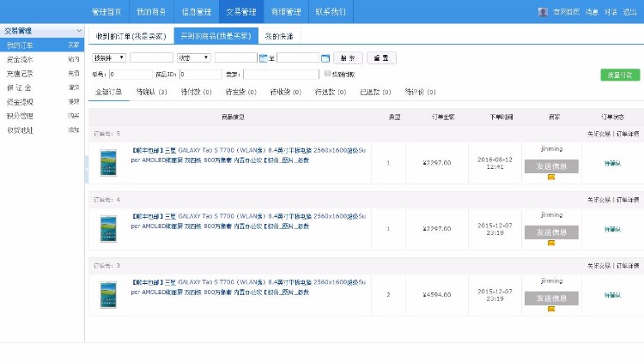Click 消息 link in header
The image size is (644, 362).
coord(592,12)
